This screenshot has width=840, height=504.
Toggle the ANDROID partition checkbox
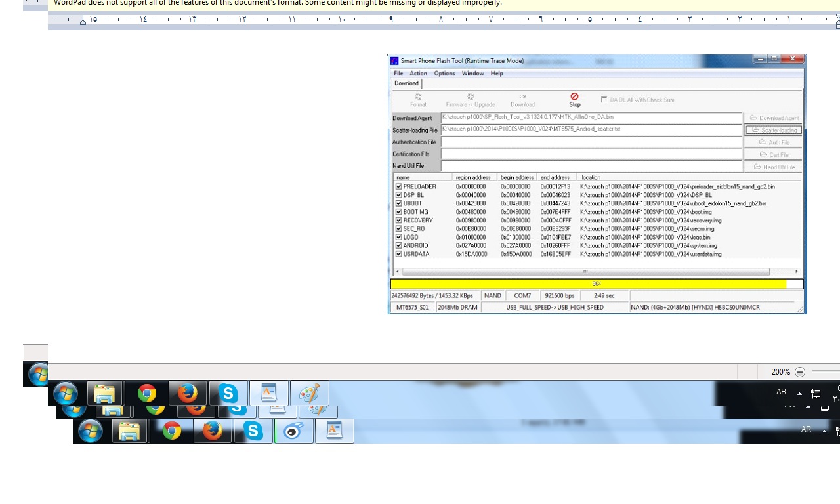tap(398, 245)
